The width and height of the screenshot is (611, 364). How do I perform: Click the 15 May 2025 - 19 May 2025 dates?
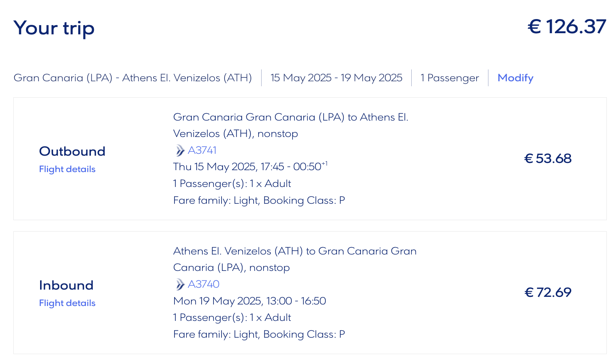[x=336, y=78]
